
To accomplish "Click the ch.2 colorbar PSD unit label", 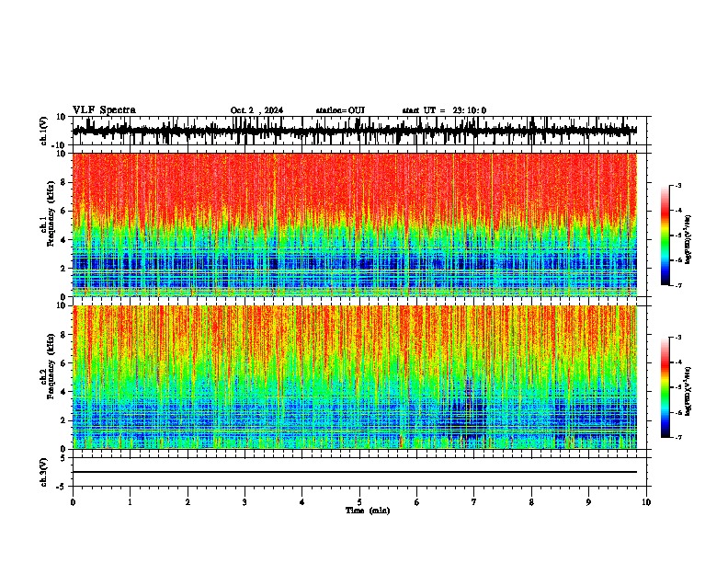I will [x=688, y=391].
